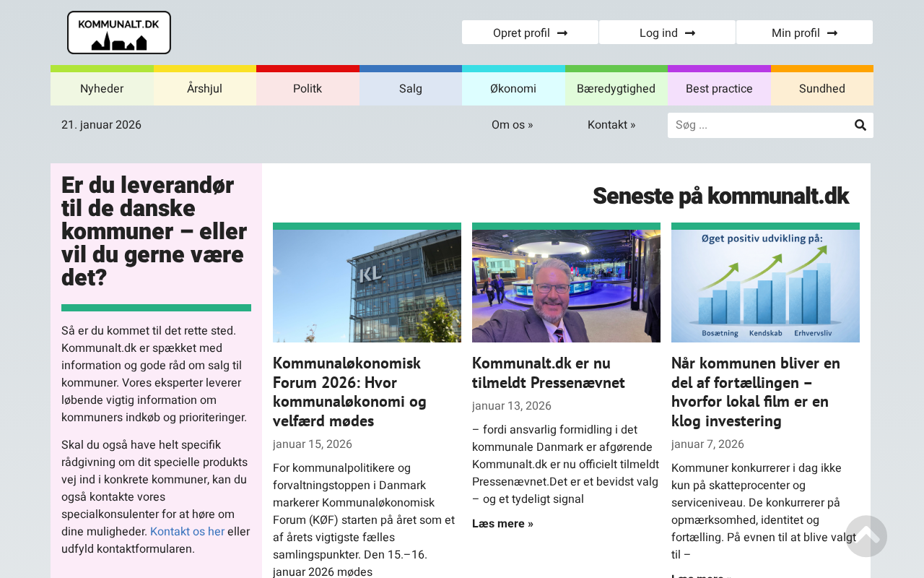Open the Kommunaløkonomisk Forum 2026 article headline

350,392
